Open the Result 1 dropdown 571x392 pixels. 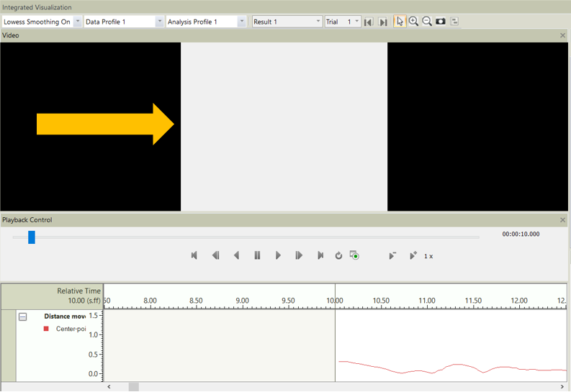click(318, 22)
